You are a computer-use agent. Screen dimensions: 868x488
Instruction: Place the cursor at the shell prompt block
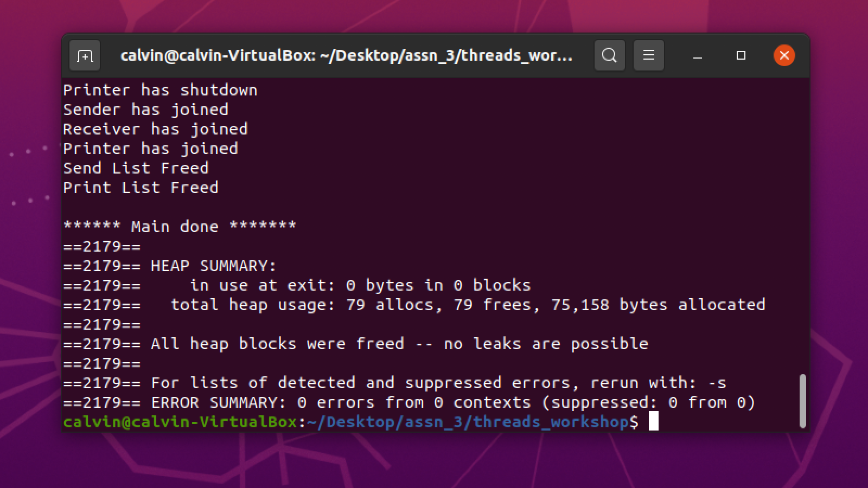(x=653, y=421)
